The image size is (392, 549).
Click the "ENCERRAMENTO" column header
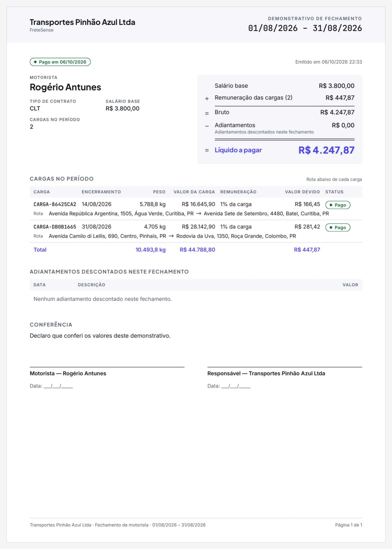tap(101, 192)
